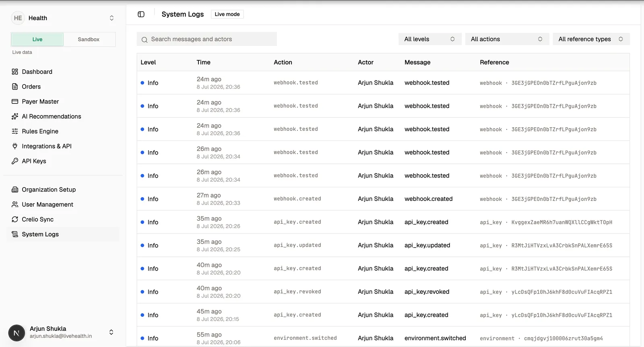Expand the Health organization switcher chevron
Screen dimensions: 644x347
(x=111, y=18)
